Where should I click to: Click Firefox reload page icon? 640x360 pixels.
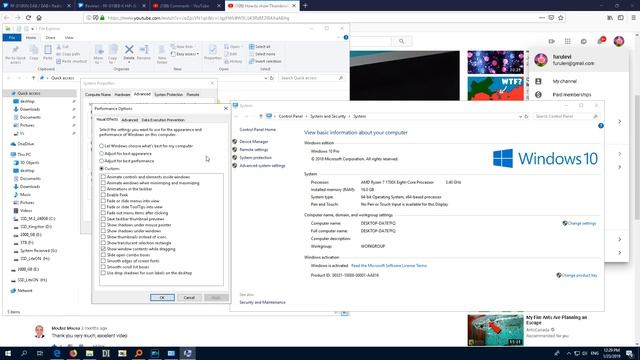click(x=28, y=18)
